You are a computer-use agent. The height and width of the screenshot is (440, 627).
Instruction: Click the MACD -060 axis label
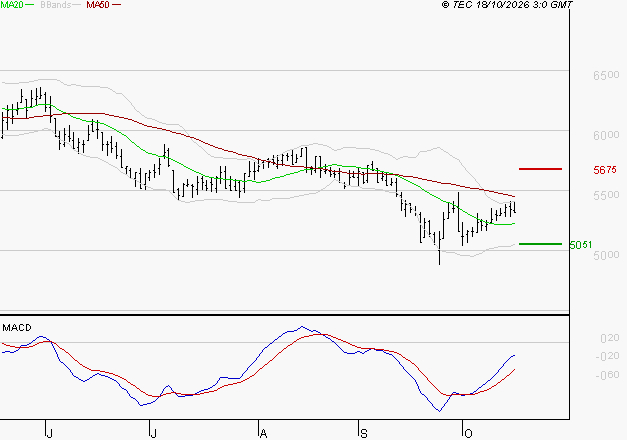(x=607, y=375)
